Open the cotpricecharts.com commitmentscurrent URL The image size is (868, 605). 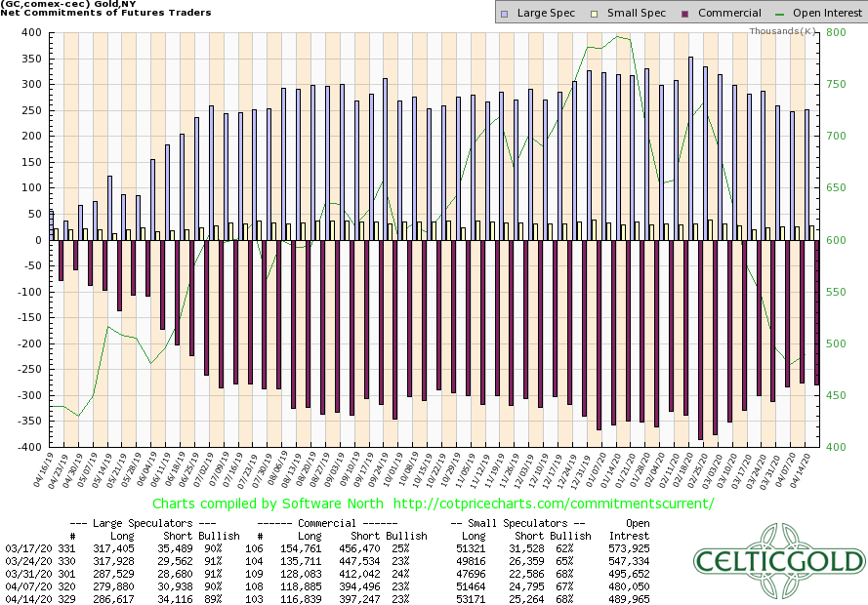(553, 504)
